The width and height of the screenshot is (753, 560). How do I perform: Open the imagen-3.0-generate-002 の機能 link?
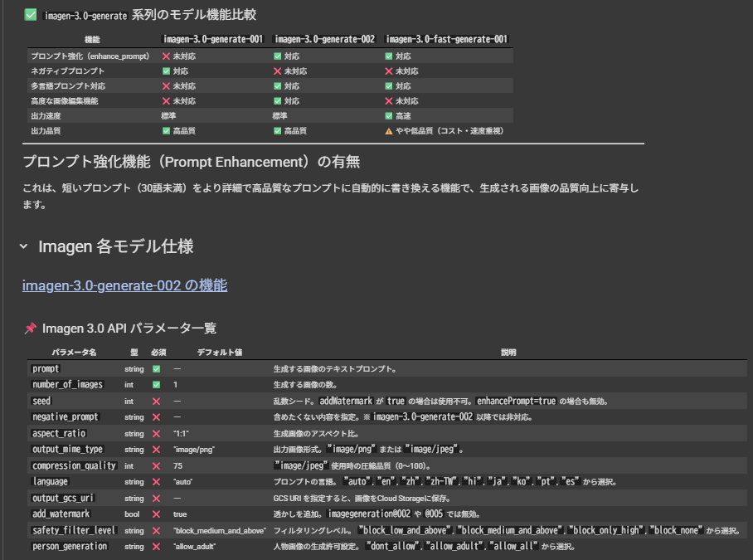click(x=125, y=285)
